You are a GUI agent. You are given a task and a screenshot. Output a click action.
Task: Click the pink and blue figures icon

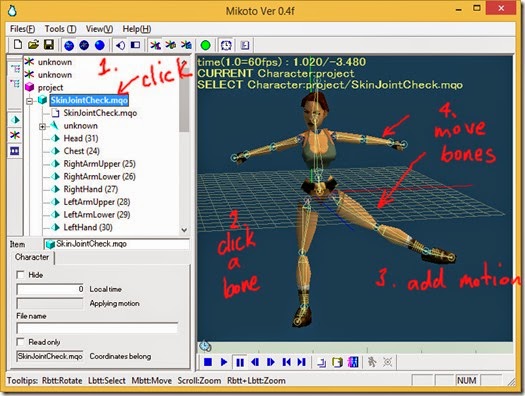(353, 362)
